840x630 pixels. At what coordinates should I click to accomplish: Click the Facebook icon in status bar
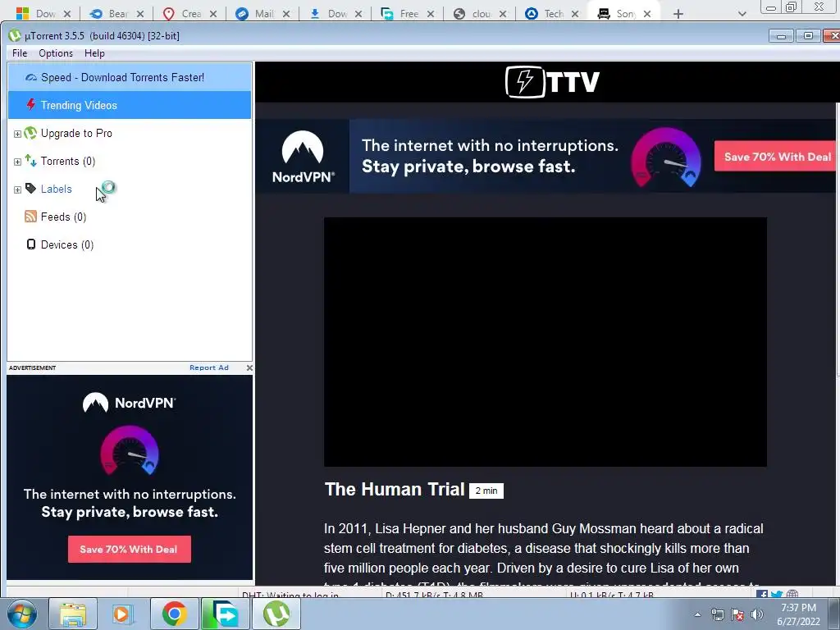pos(761,594)
